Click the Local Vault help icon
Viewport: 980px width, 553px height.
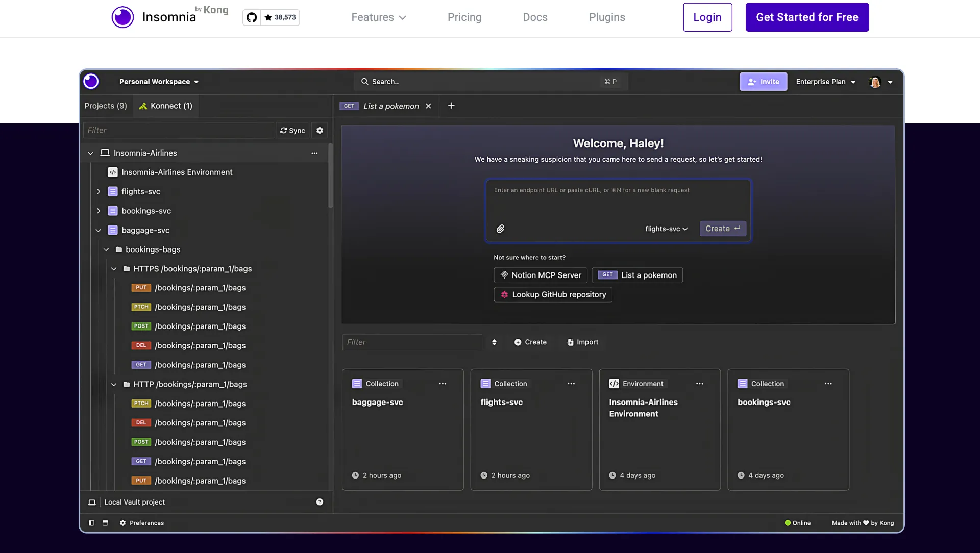(320, 502)
